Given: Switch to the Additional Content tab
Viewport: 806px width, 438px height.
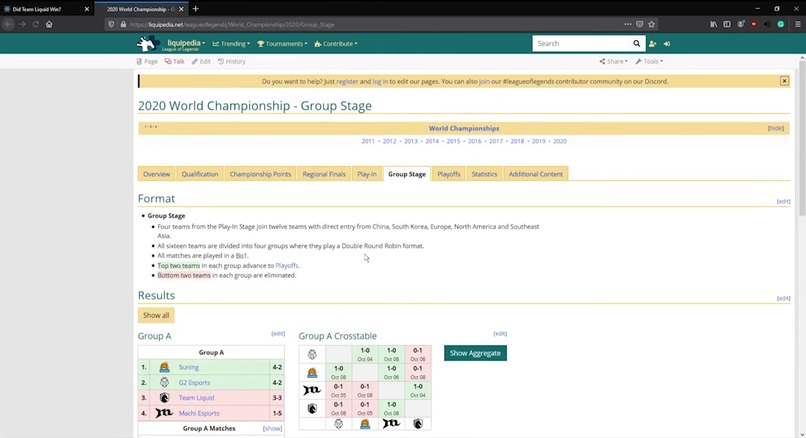Looking at the screenshot, I should pos(536,174).
